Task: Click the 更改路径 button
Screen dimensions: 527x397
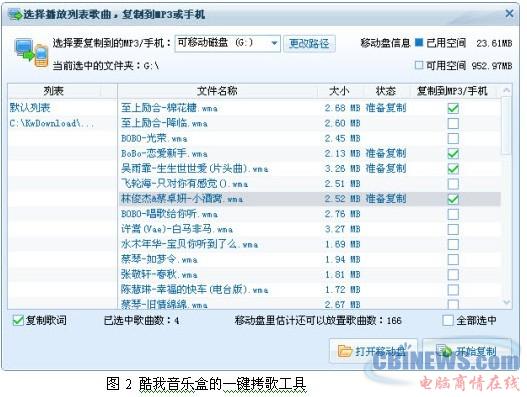Action: pos(309,43)
